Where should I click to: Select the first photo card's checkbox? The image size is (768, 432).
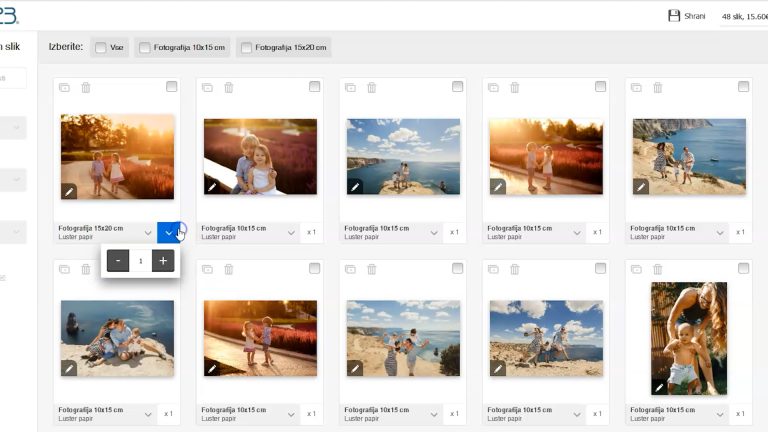click(172, 87)
